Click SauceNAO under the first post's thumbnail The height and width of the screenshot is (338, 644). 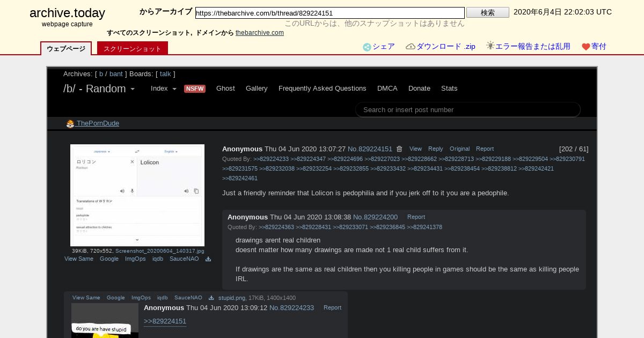pos(184,259)
